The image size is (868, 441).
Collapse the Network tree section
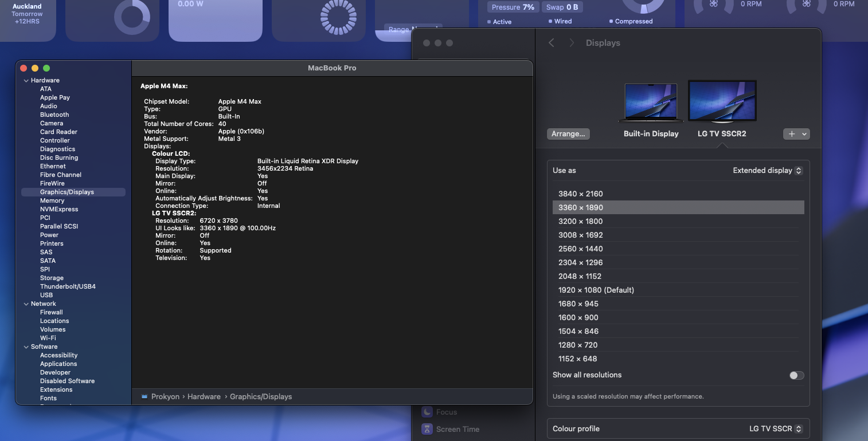tap(26, 304)
